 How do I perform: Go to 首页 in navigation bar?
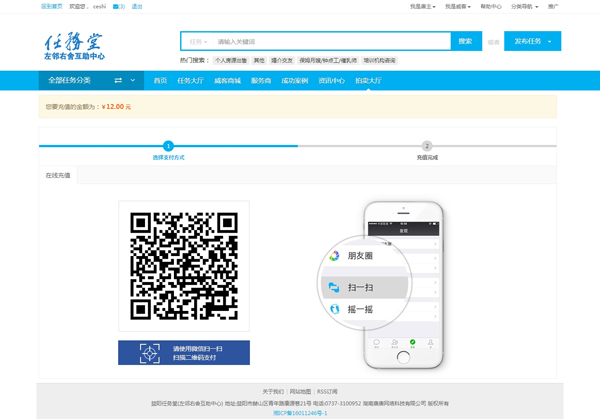[x=160, y=80]
